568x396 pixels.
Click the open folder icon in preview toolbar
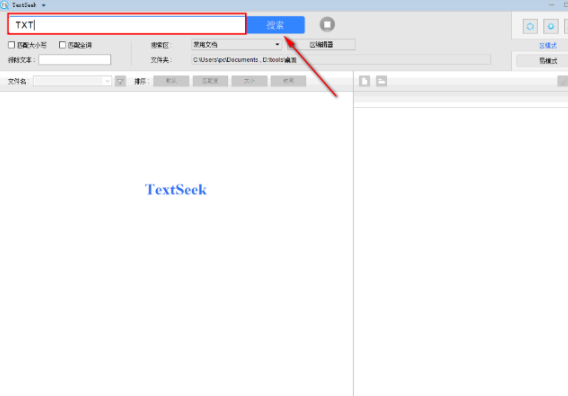point(381,81)
